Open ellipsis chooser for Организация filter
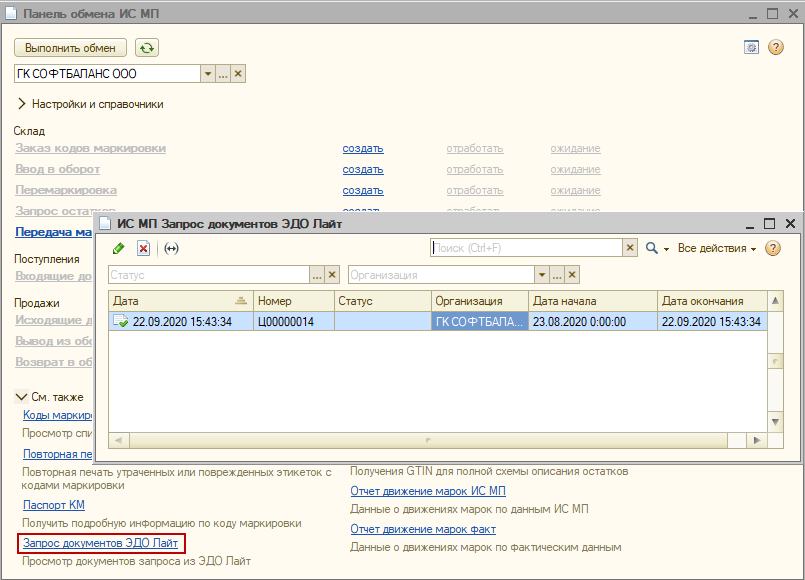 [x=557, y=275]
